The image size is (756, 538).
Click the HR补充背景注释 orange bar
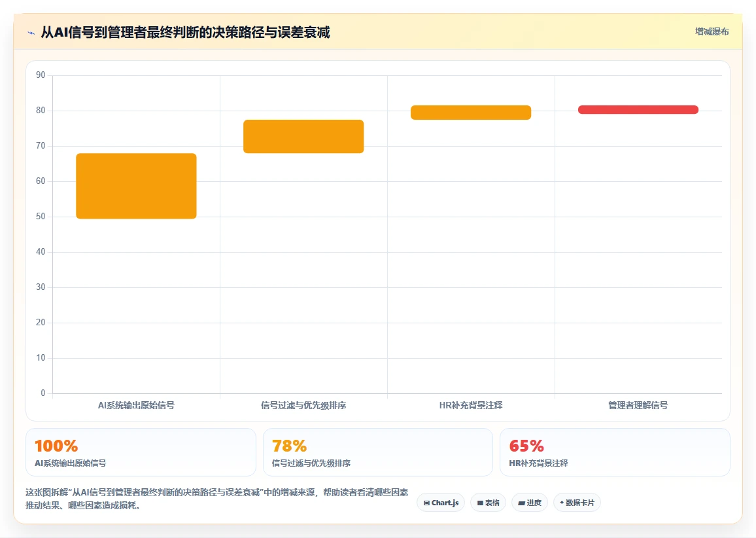[x=471, y=113]
